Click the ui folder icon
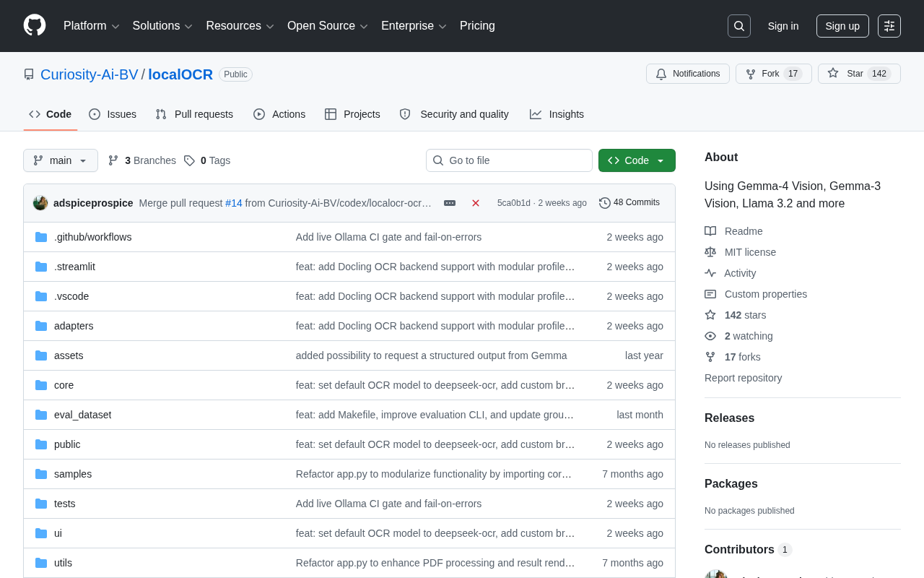The width and height of the screenshot is (924, 578). (x=41, y=533)
